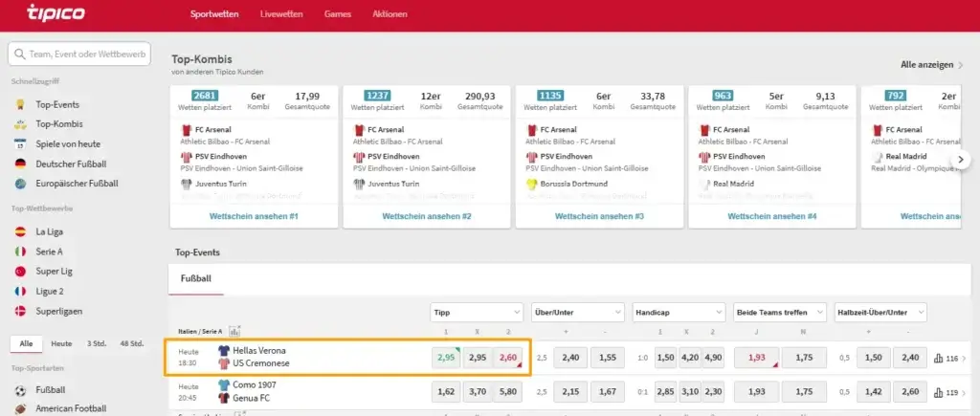980x416 pixels.
Task: Switch to Livewetten in top navigation
Action: tap(281, 14)
